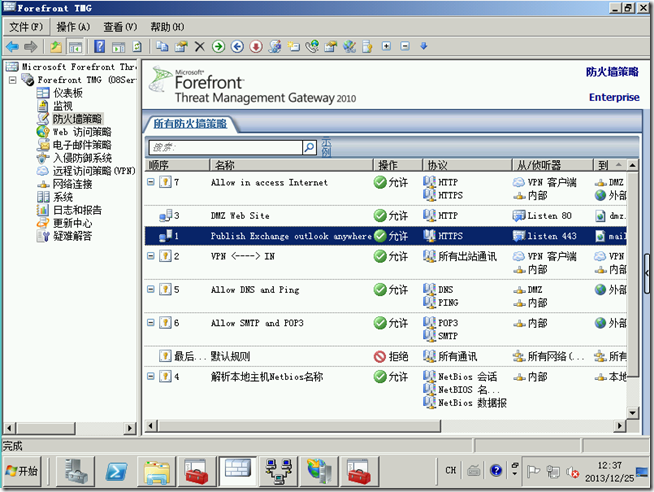Click the Forward arrow toolbar icon
This screenshot has width=654, height=492.
[x=30, y=46]
